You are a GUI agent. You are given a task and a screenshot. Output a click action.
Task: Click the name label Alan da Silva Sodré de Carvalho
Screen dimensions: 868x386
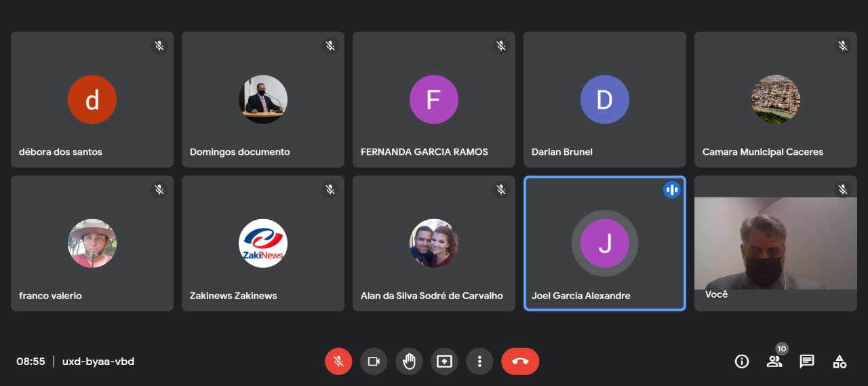click(432, 296)
